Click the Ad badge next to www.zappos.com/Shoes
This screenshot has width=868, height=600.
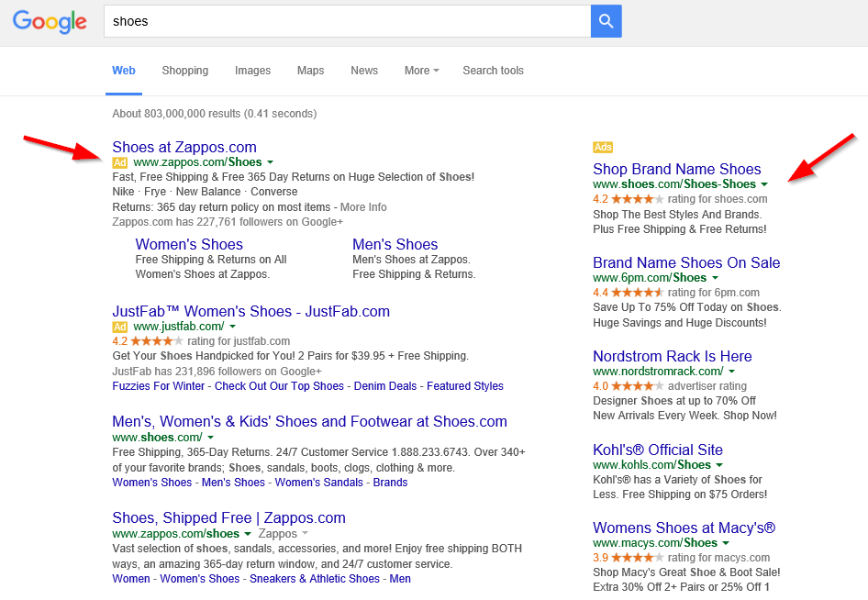click(x=119, y=162)
